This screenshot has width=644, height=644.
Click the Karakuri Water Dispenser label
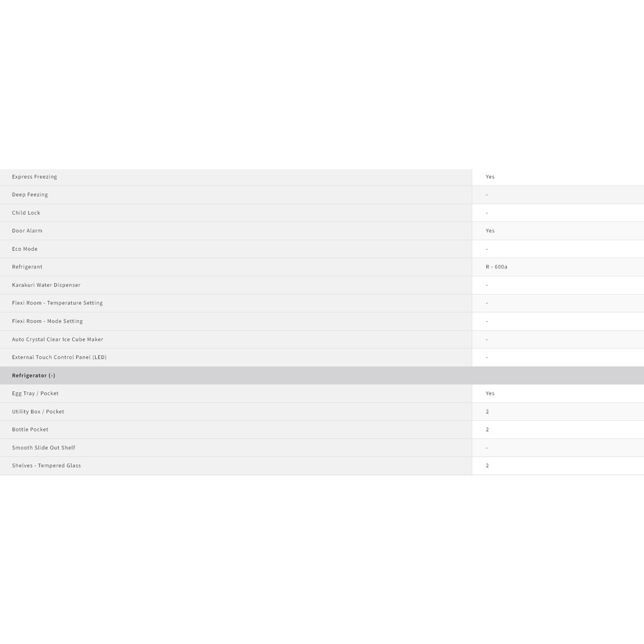coord(47,285)
